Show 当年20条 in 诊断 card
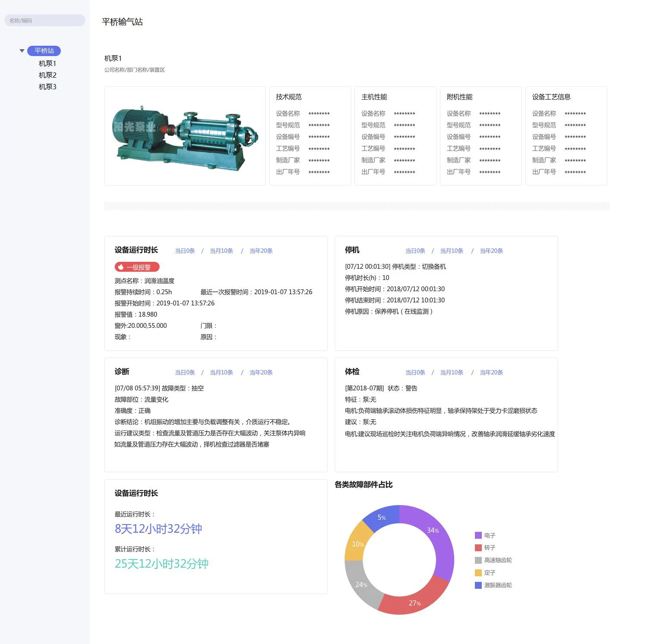The image size is (647, 644). (x=261, y=372)
